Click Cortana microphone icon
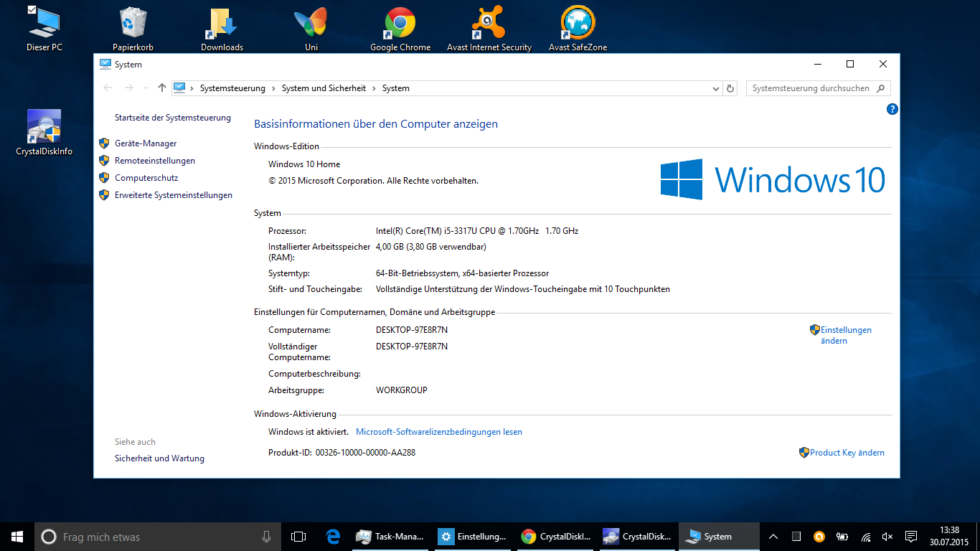The width and height of the screenshot is (980, 551). (266, 537)
